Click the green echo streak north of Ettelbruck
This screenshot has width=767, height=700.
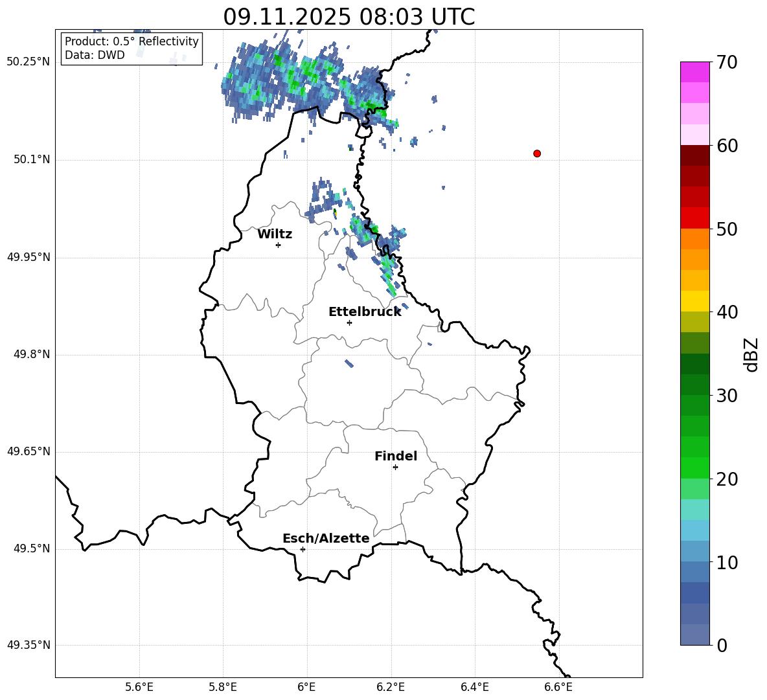pyautogui.click(x=388, y=274)
